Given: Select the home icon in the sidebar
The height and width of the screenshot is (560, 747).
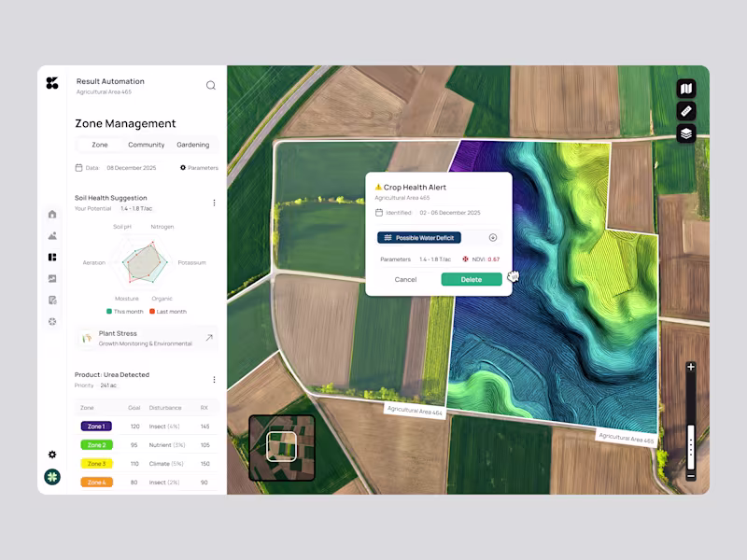Looking at the screenshot, I should pos(51,215).
